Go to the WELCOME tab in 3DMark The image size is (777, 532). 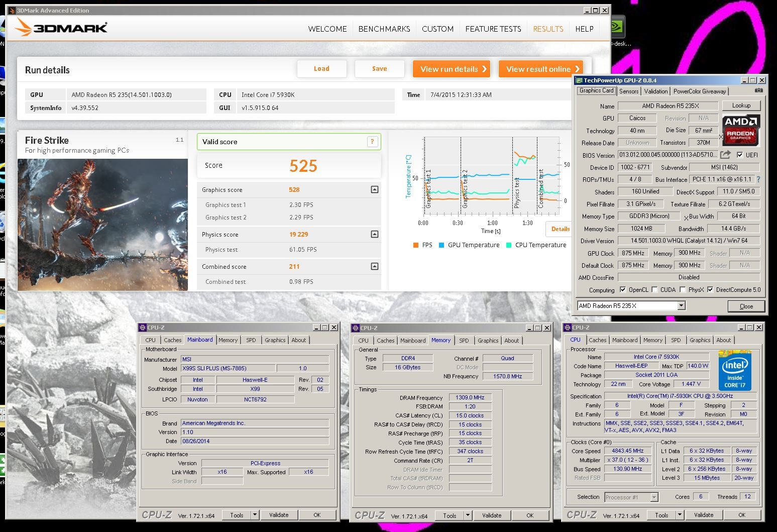327,29
